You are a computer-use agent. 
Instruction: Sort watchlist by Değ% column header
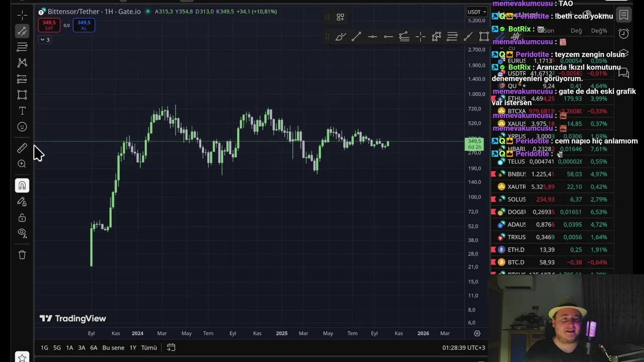point(599,31)
